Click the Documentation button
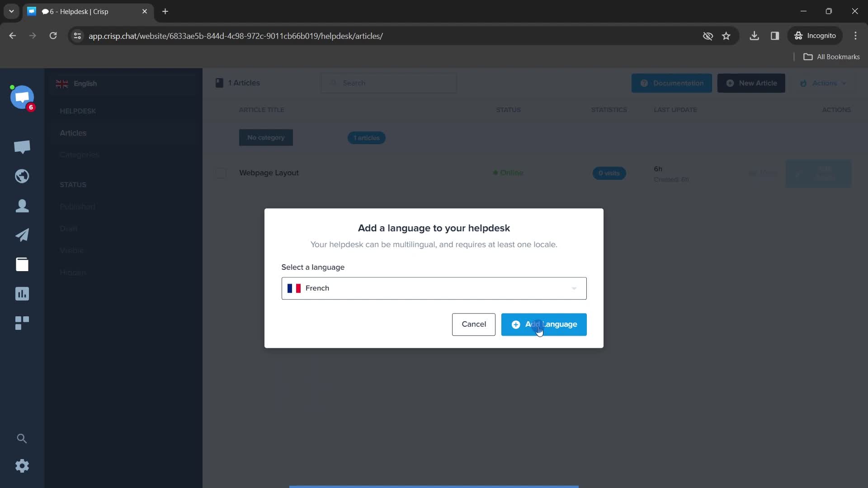The width and height of the screenshot is (868, 488). (x=672, y=83)
